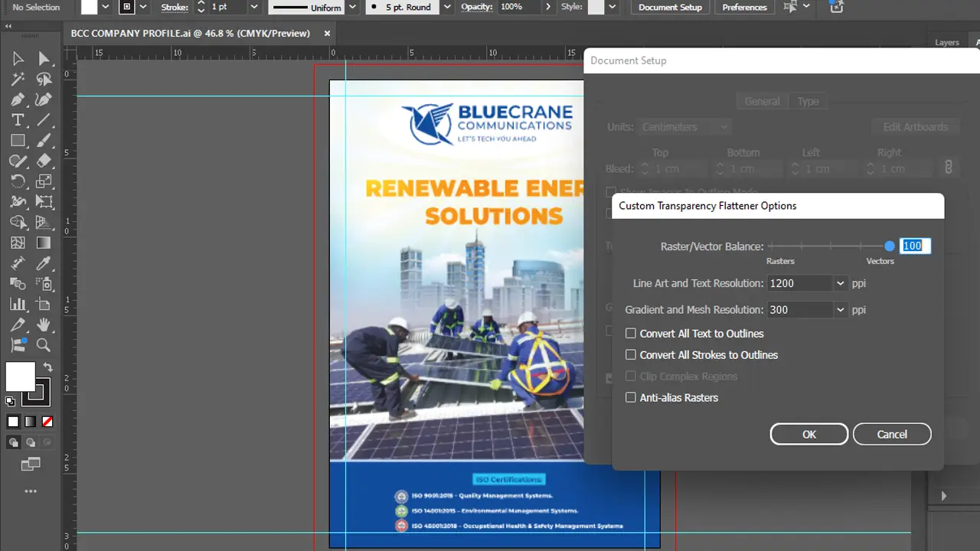Close the BCC COMPANY PROFILE.ai document tab

tap(327, 33)
